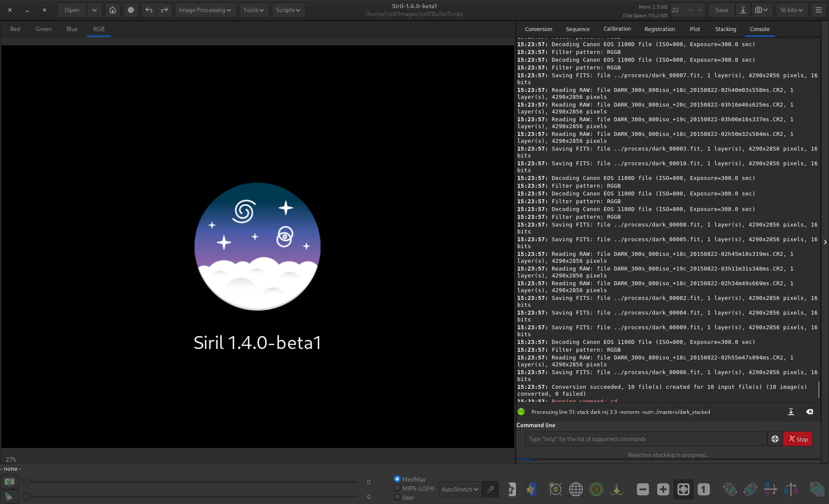The image size is (829, 504).
Task: Click the undo arrow icon
Action: [149, 10]
